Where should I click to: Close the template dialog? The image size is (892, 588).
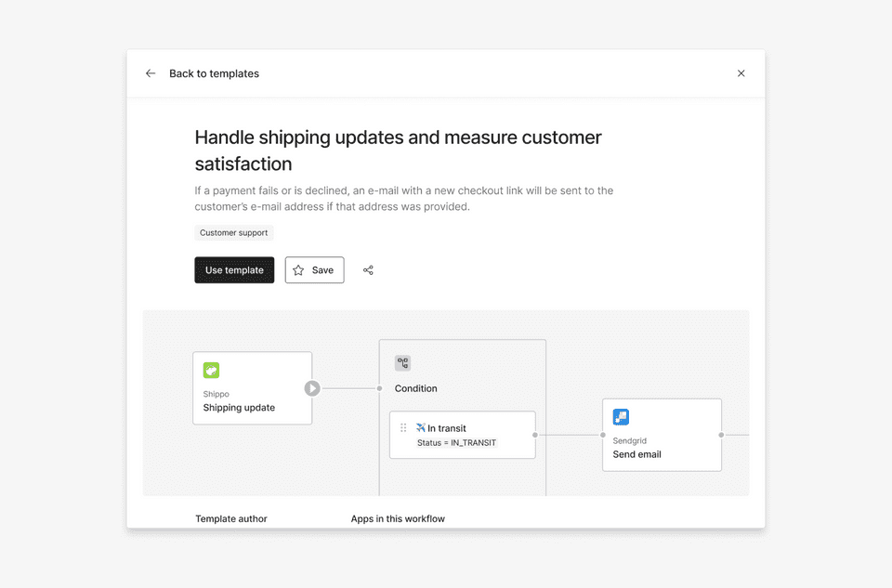[x=741, y=73]
